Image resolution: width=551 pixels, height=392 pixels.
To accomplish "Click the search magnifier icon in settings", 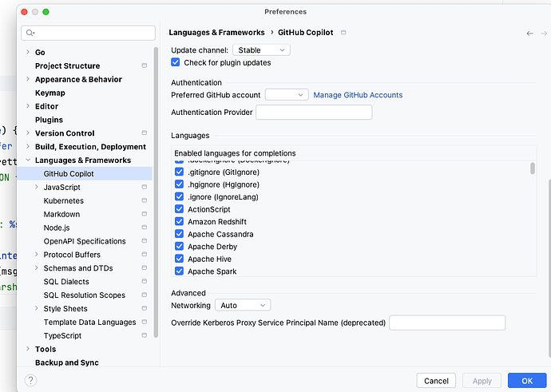I will (30, 33).
